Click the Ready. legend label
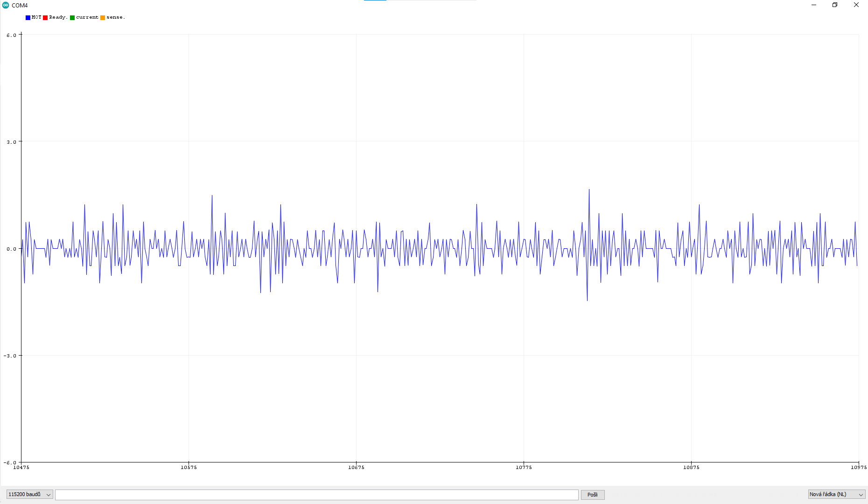 (x=58, y=17)
